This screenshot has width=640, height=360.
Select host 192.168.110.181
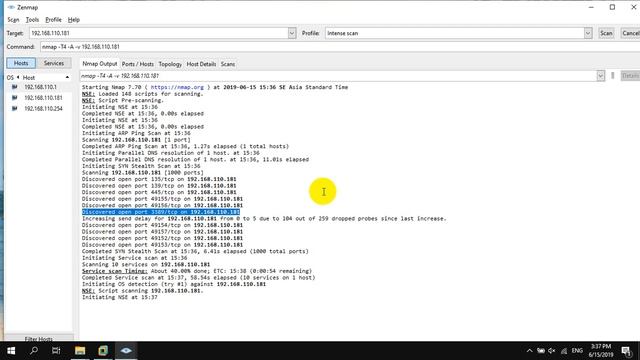(x=43, y=98)
